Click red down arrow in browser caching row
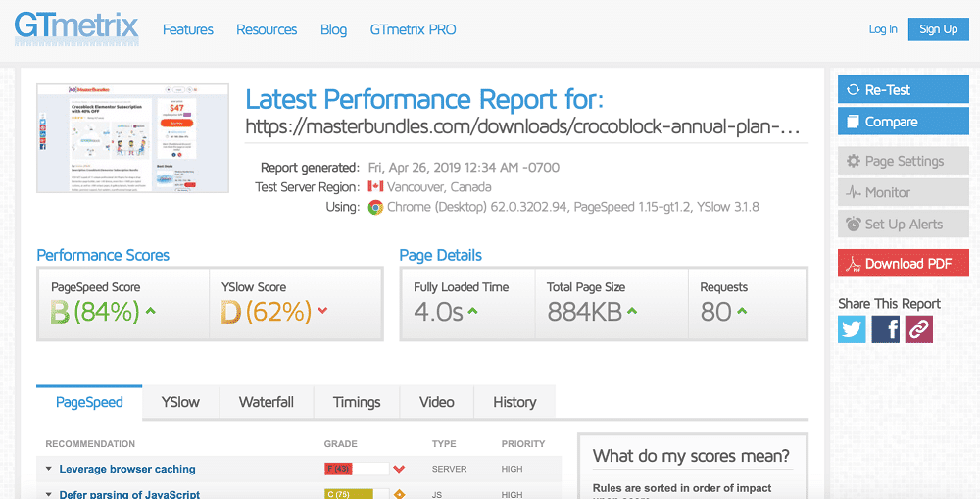The width and height of the screenshot is (980, 499). [399, 469]
